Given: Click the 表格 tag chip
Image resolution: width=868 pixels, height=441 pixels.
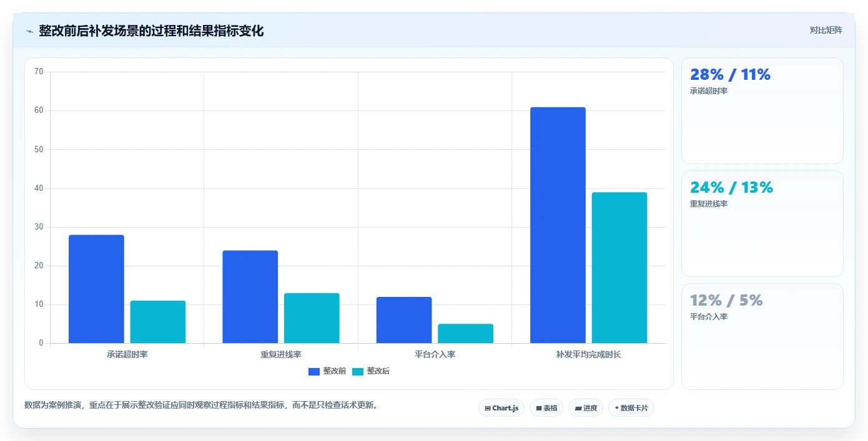Looking at the screenshot, I should [546, 408].
